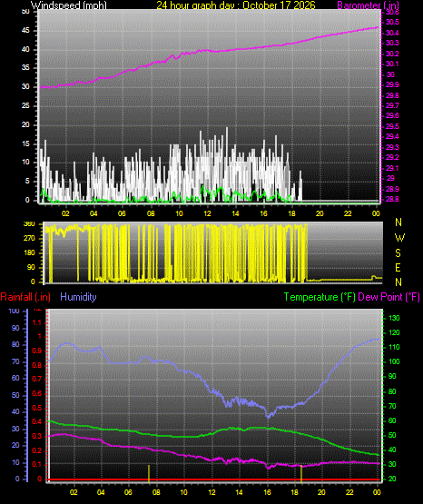Click humidity axis value 80
Screen dimensions: 423x504
pyautogui.click(x=15, y=344)
